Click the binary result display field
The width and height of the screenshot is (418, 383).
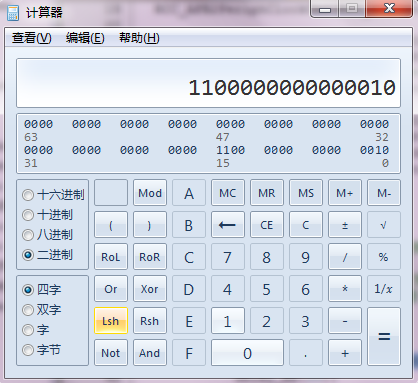pos(208,83)
